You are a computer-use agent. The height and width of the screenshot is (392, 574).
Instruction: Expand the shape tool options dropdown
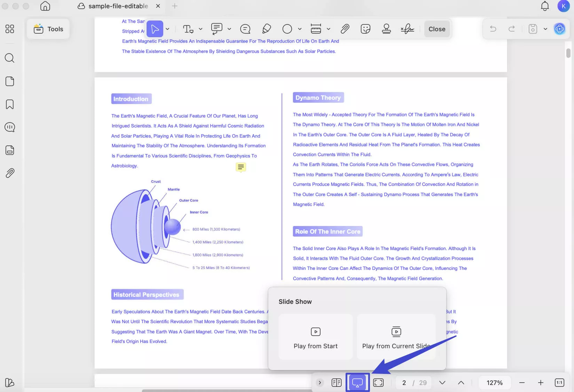(x=300, y=29)
